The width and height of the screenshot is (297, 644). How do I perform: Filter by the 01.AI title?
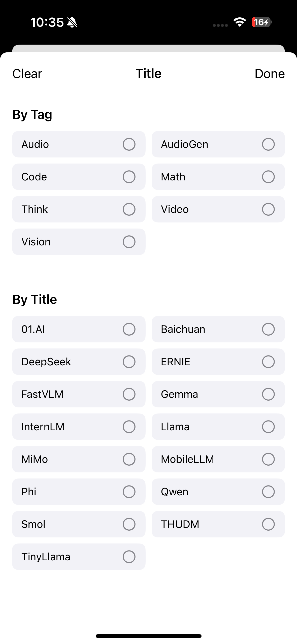(x=79, y=329)
